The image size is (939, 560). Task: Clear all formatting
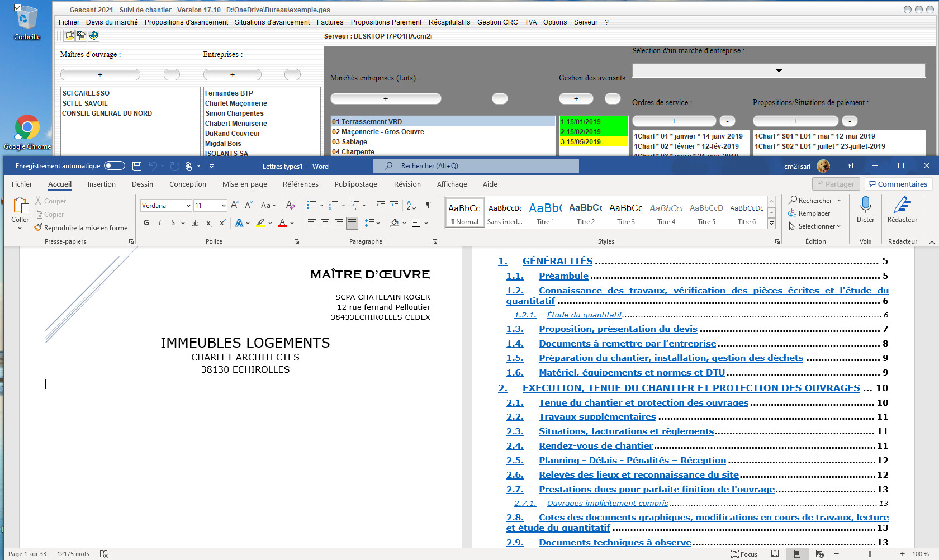pyautogui.click(x=290, y=205)
